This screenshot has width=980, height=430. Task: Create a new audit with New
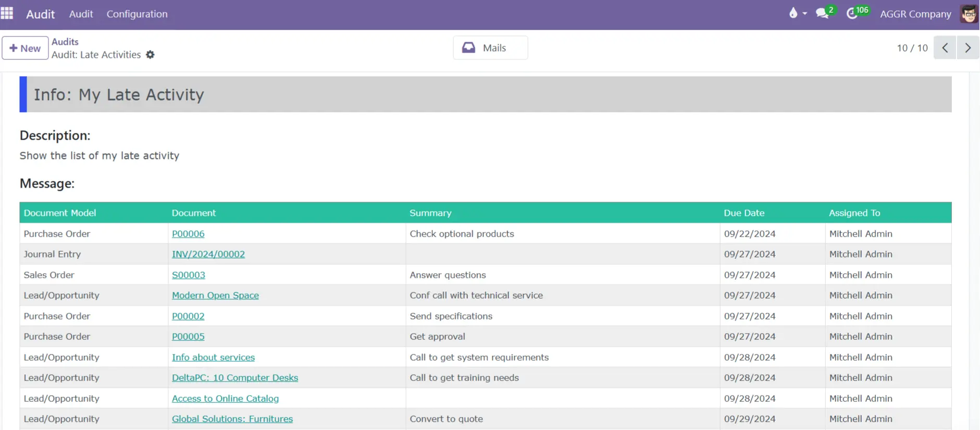(25, 48)
